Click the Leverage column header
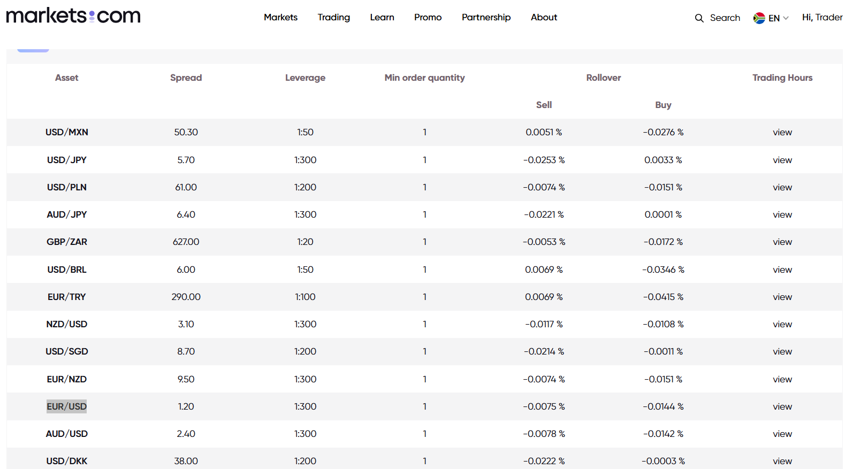Screen dimensions: 868x469 click(x=305, y=78)
